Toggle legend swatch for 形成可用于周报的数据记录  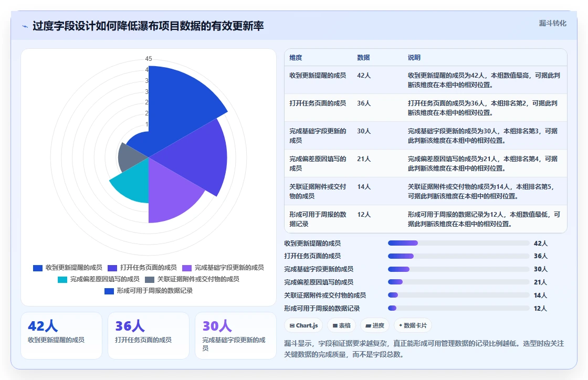coord(109,291)
